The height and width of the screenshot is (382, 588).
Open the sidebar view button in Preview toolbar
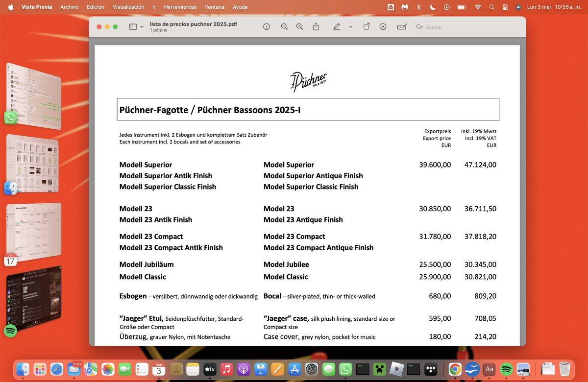pyautogui.click(x=133, y=27)
